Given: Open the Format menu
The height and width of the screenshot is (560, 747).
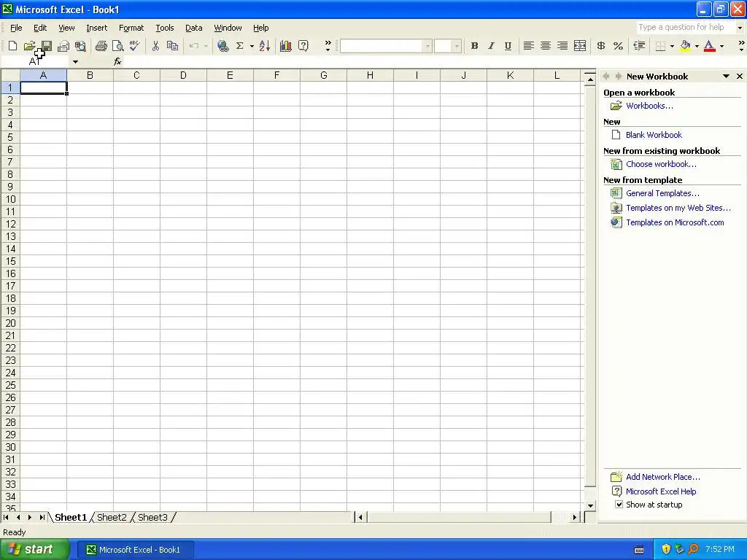Looking at the screenshot, I should tap(131, 28).
